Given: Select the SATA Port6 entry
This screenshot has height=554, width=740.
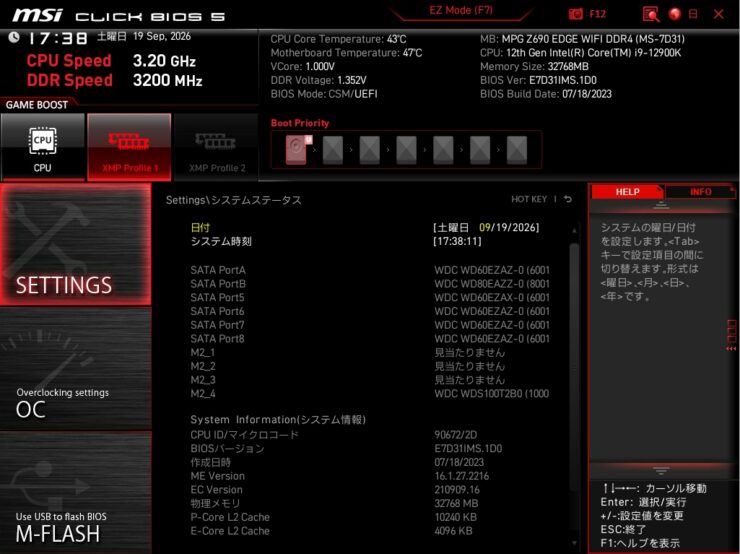Looking at the screenshot, I should 370,311.
